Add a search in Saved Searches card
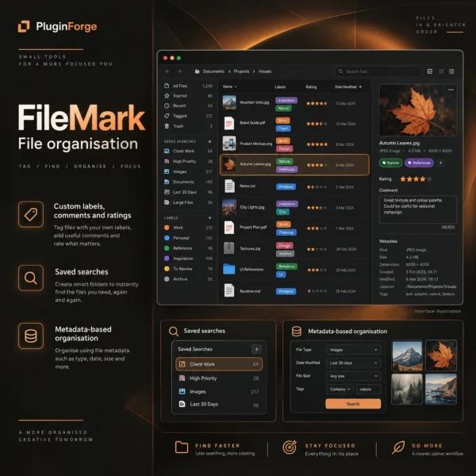The height and width of the screenshot is (476, 476). [256, 349]
